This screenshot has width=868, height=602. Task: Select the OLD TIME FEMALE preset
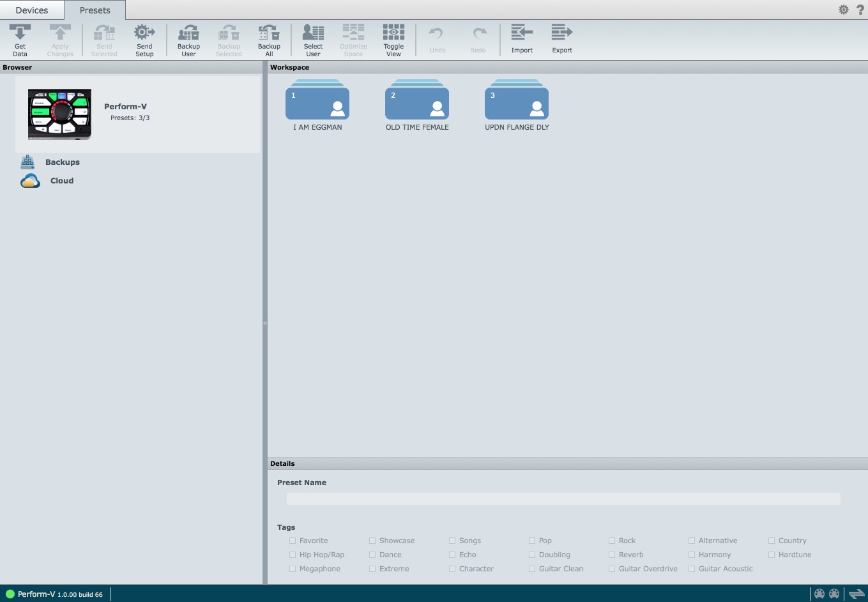pos(417,104)
